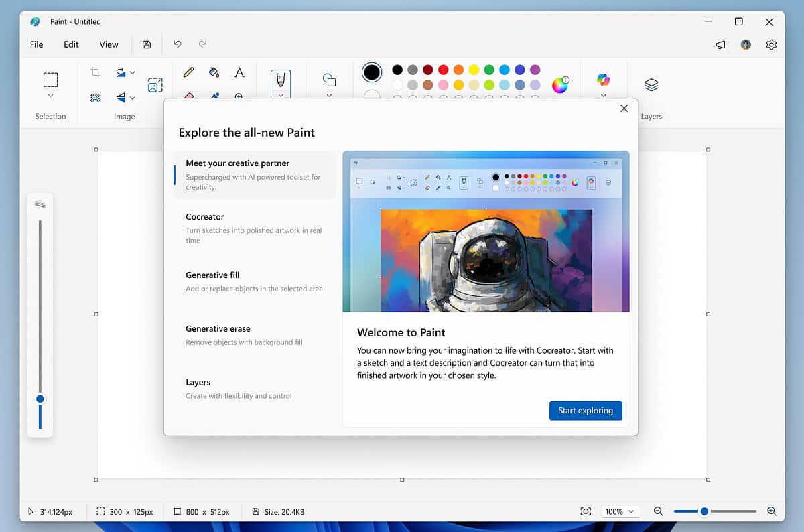
Task: Select the Pencil tool
Action: [x=188, y=72]
